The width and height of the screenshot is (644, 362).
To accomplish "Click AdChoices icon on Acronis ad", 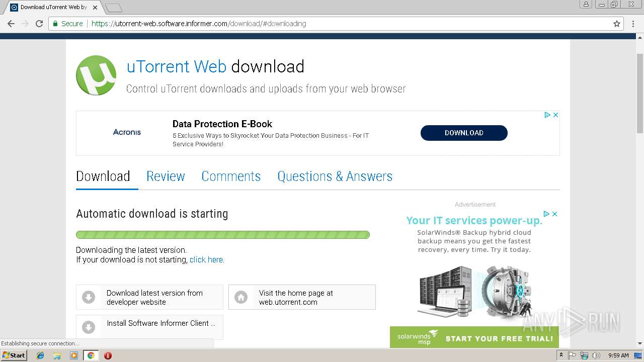I will pyautogui.click(x=547, y=115).
